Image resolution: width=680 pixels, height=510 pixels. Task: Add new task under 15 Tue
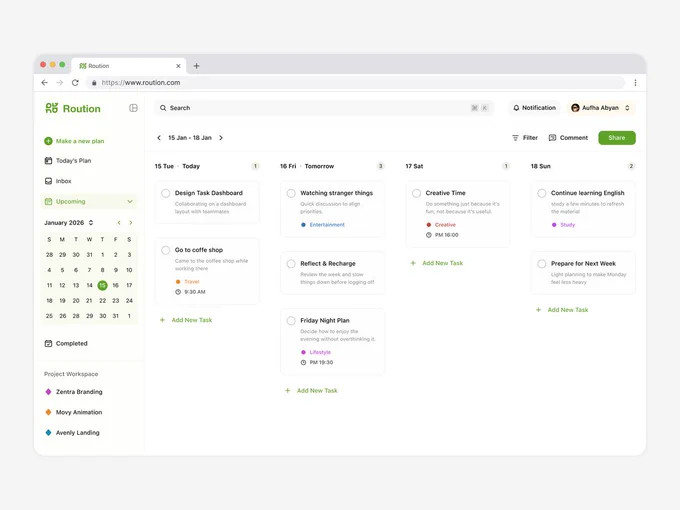[186, 320]
